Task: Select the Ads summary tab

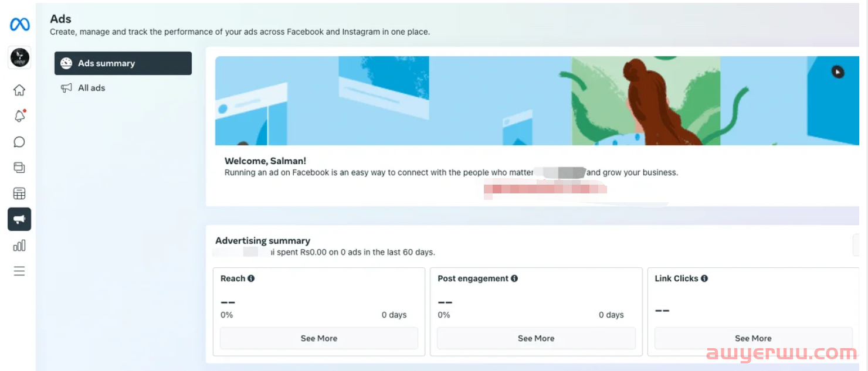Action: click(123, 63)
